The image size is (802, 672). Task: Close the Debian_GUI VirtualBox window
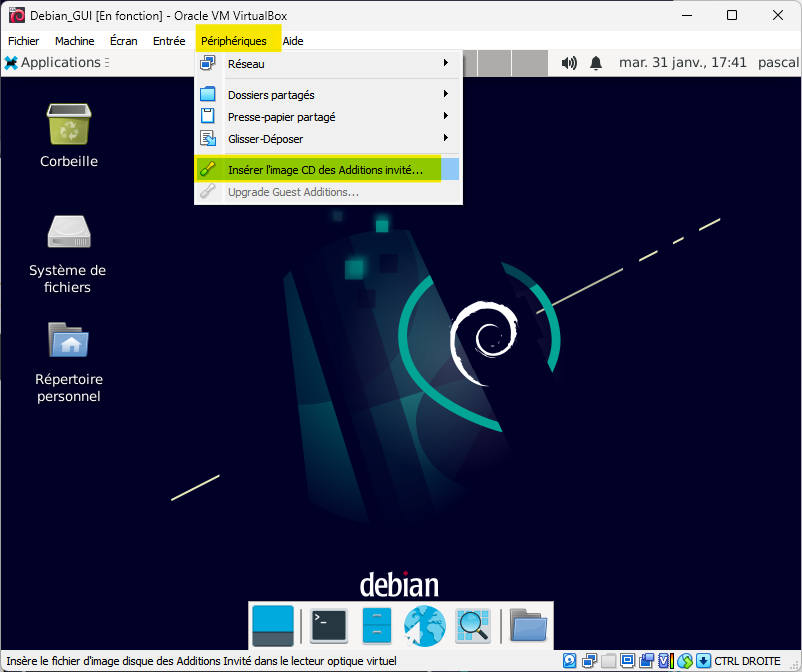[x=778, y=15]
